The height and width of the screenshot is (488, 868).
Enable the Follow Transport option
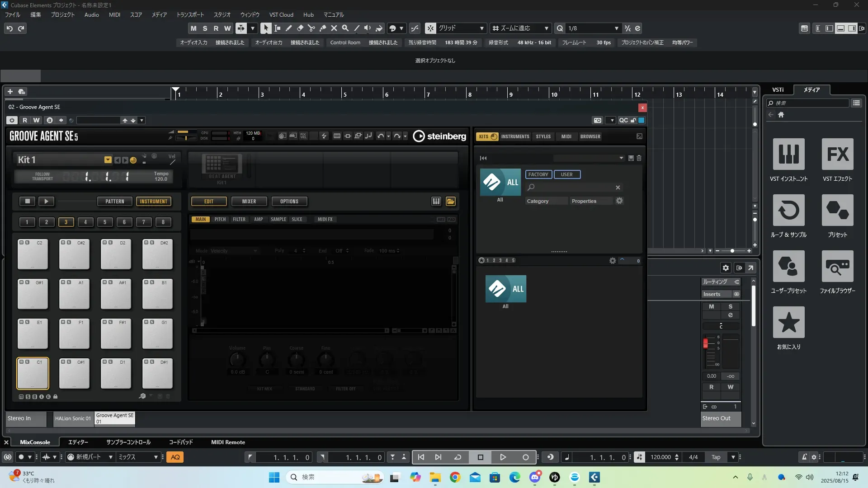click(x=42, y=176)
